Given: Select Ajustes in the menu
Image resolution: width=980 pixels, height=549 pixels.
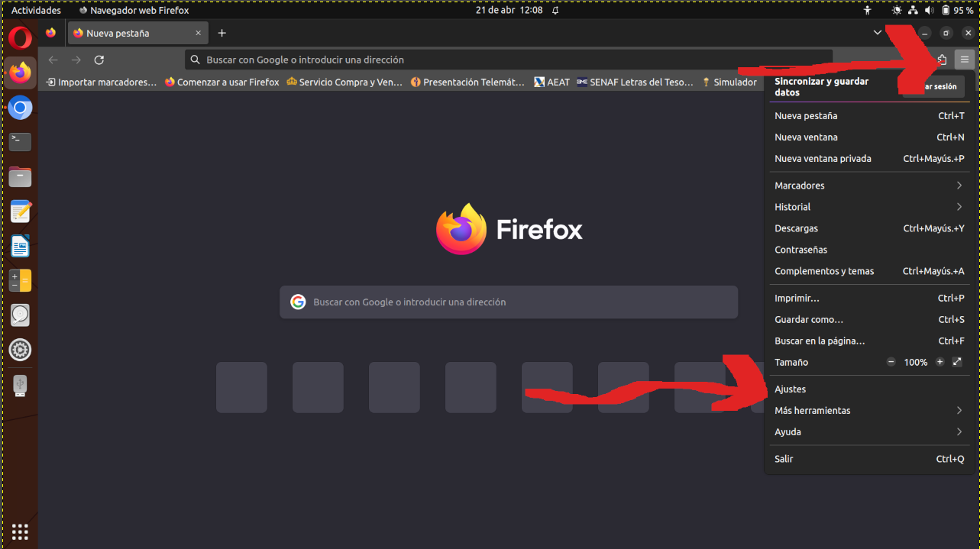Looking at the screenshot, I should 790,389.
